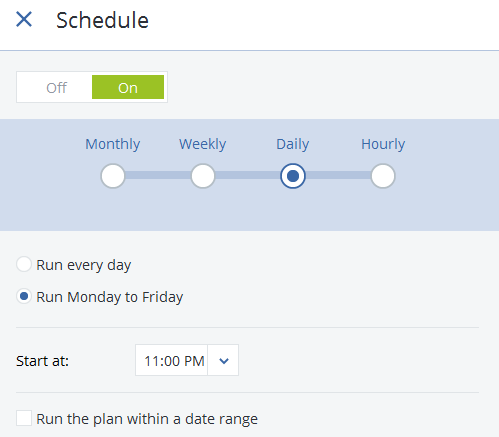Close the Schedule panel with the X icon
499x437 pixels.
tap(24, 19)
